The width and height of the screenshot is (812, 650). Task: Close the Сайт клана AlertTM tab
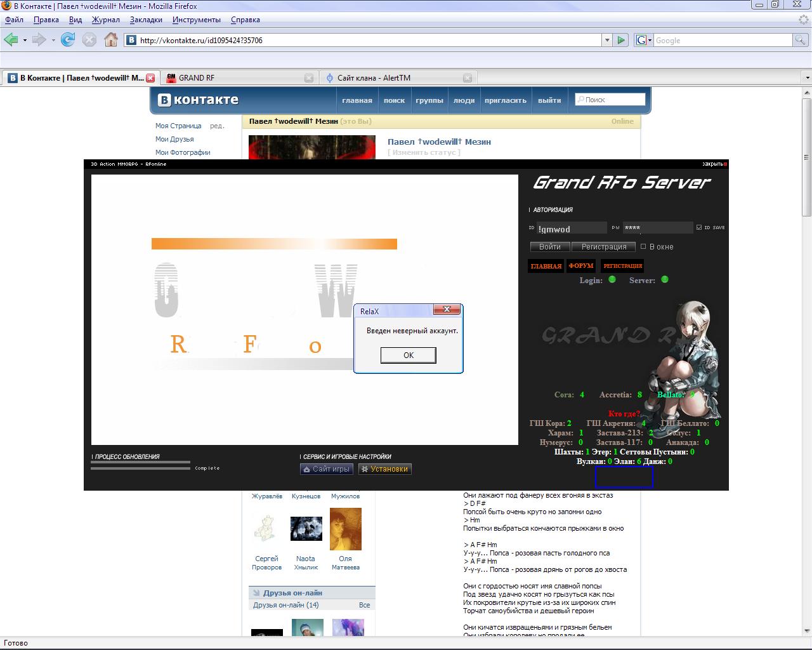(x=468, y=78)
